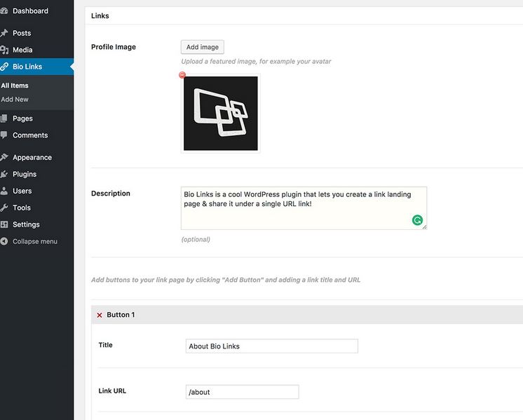Open the Plugins menu
Viewport: 523px width, 420px height.
[x=25, y=174]
